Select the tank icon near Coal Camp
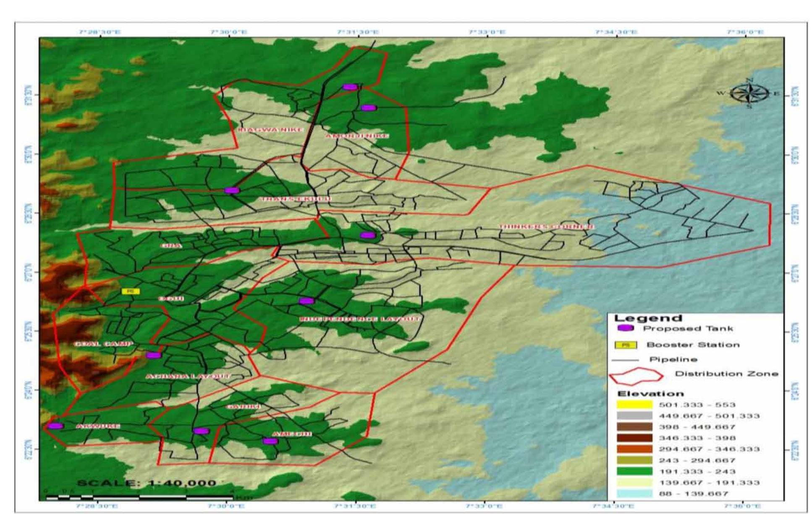 click(153, 355)
